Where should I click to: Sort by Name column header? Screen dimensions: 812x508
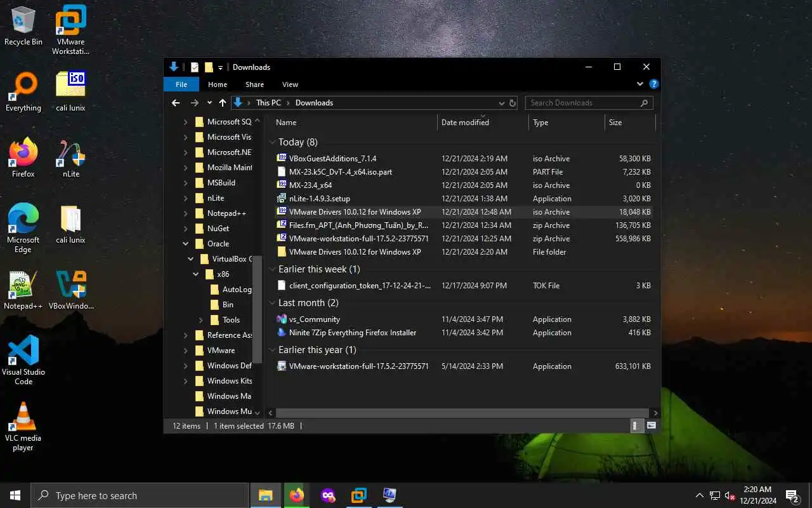point(354,123)
